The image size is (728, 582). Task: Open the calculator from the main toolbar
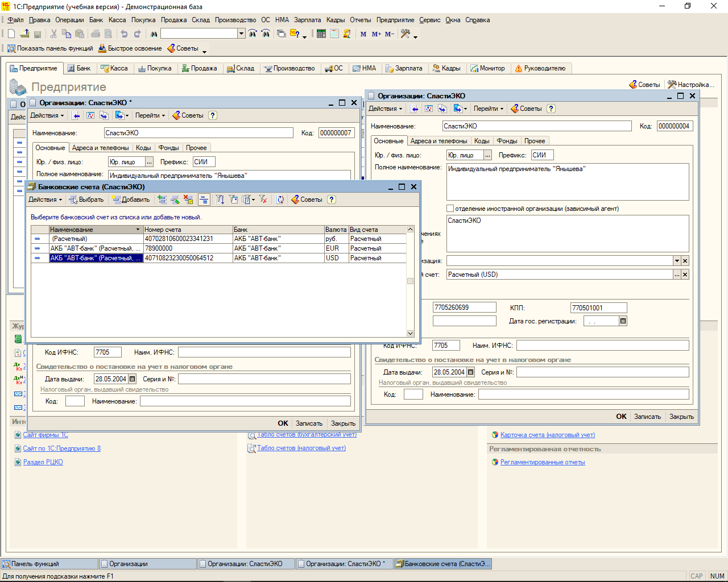point(321,34)
